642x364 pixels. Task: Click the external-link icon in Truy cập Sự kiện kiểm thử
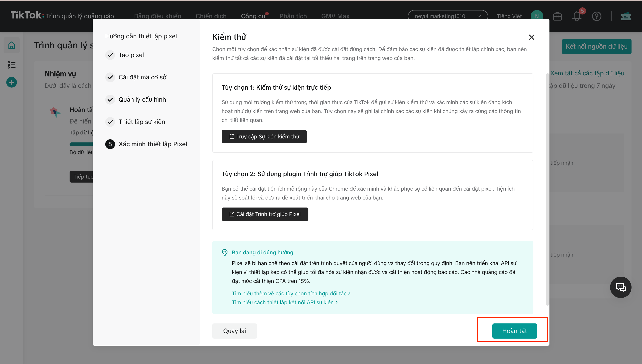[x=232, y=136]
